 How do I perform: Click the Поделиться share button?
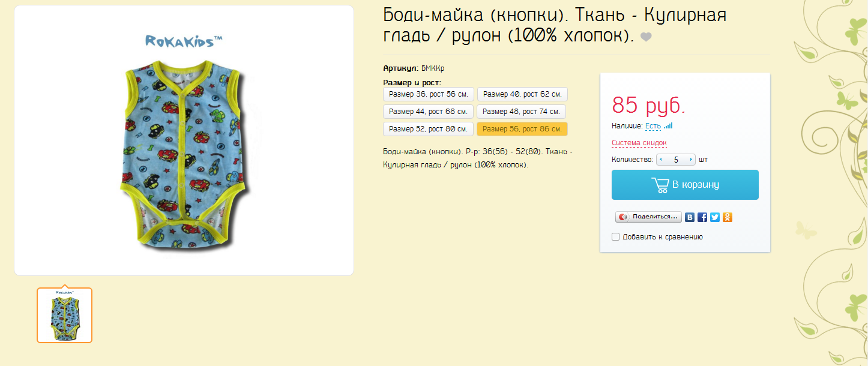(x=648, y=217)
